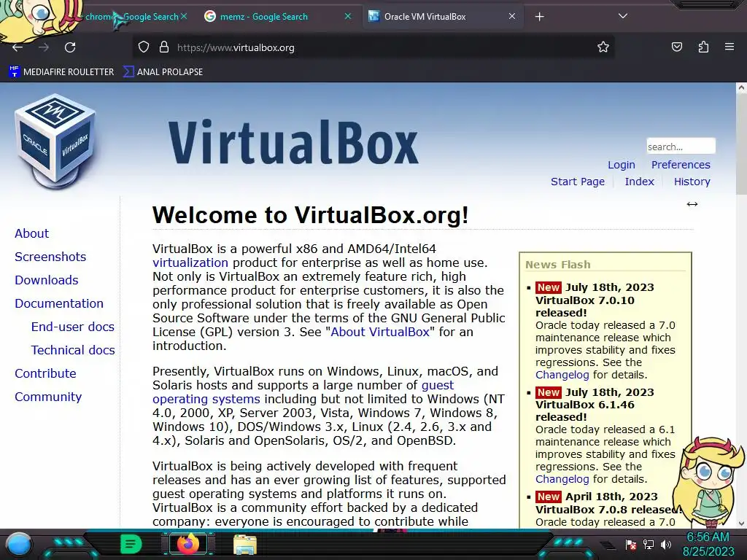Image resolution: width=747 pixels, height=560 pixels.
Task: Bookmark this page with the star icon
Action: click(x=603, y=47)
